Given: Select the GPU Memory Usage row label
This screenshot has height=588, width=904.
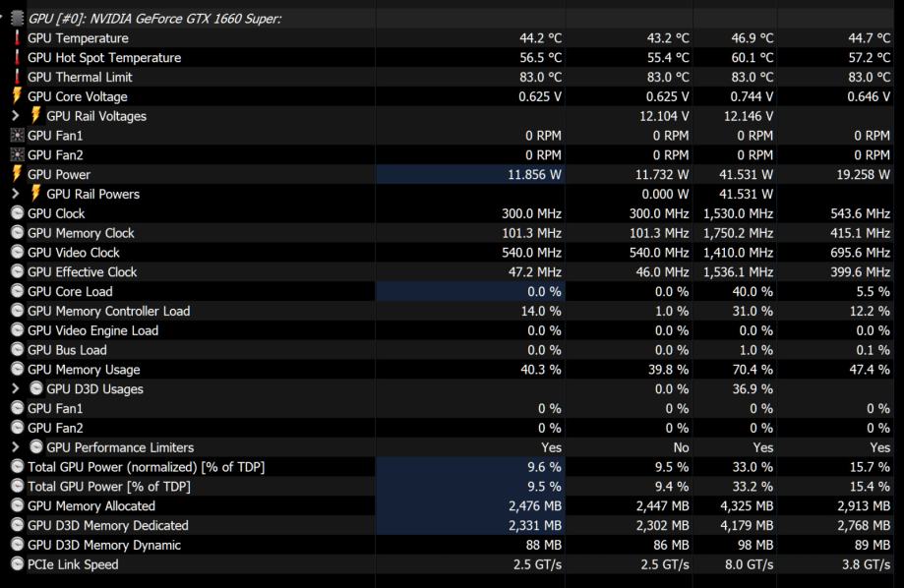Looking at the screenshot, I should click(x=84, y=370).
